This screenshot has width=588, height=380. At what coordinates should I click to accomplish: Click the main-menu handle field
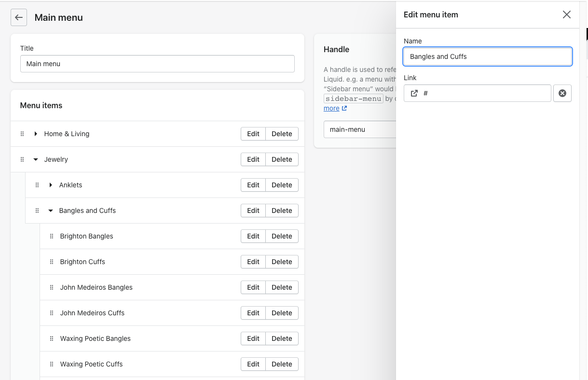point(359,129)
